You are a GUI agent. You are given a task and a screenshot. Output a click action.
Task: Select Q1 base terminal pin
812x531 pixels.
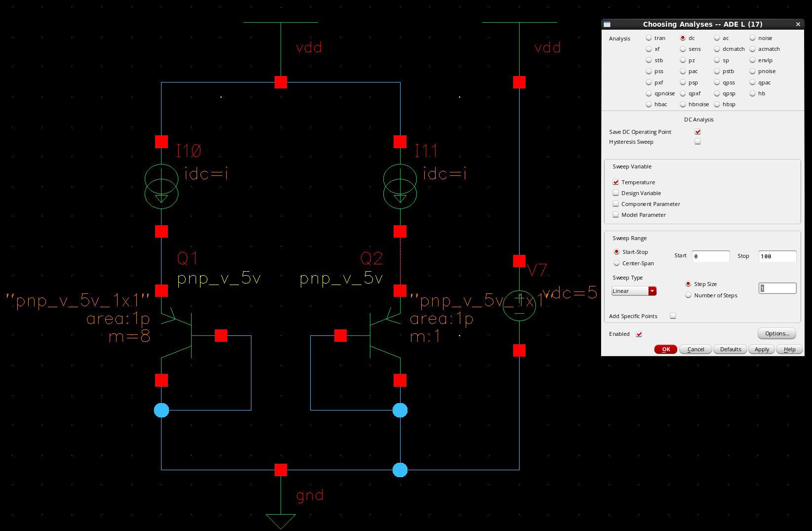click(x=221, y=336)
